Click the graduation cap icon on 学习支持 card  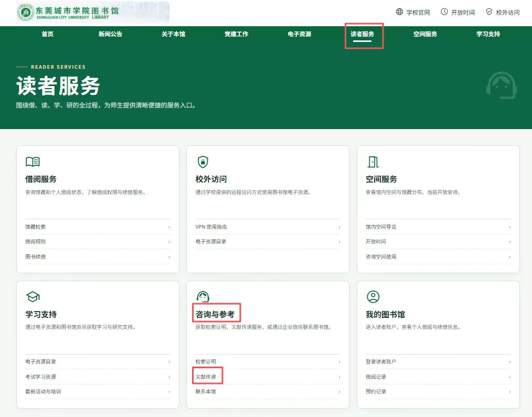33,297
